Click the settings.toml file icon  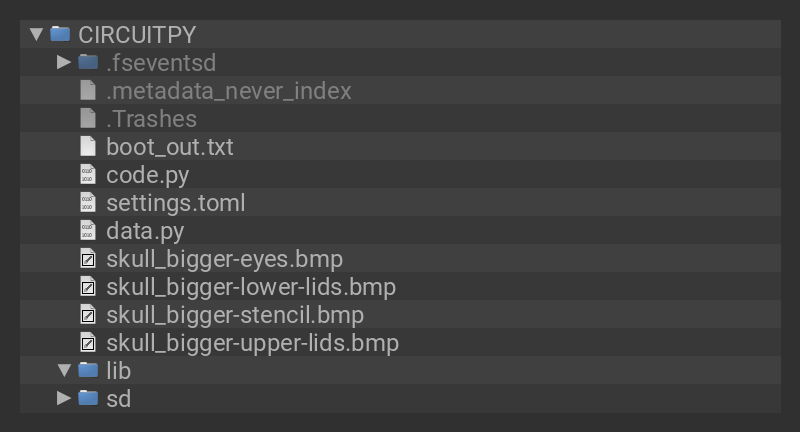(x=88, y=203)
